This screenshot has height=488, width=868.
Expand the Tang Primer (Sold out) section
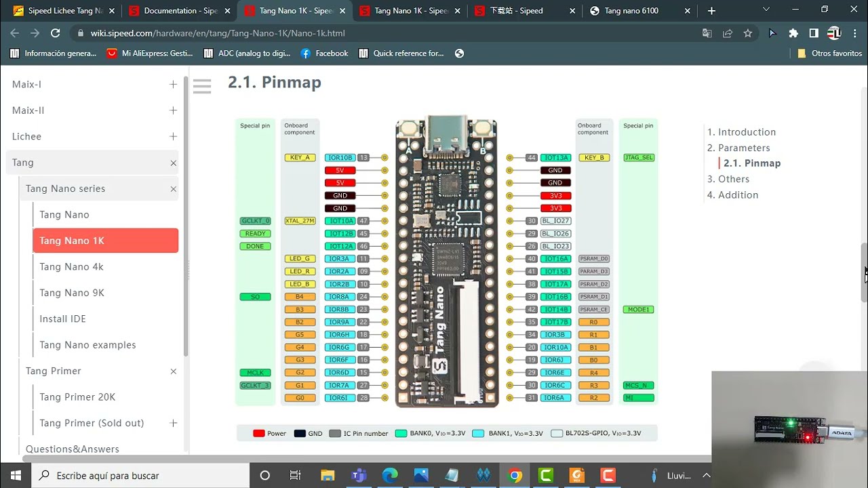[x=173, y=423]
